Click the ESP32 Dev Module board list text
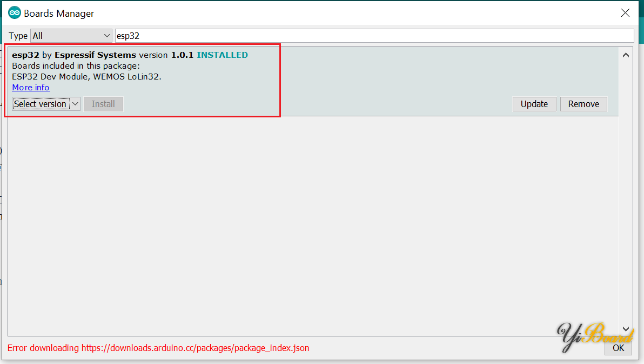 (86, 76)
